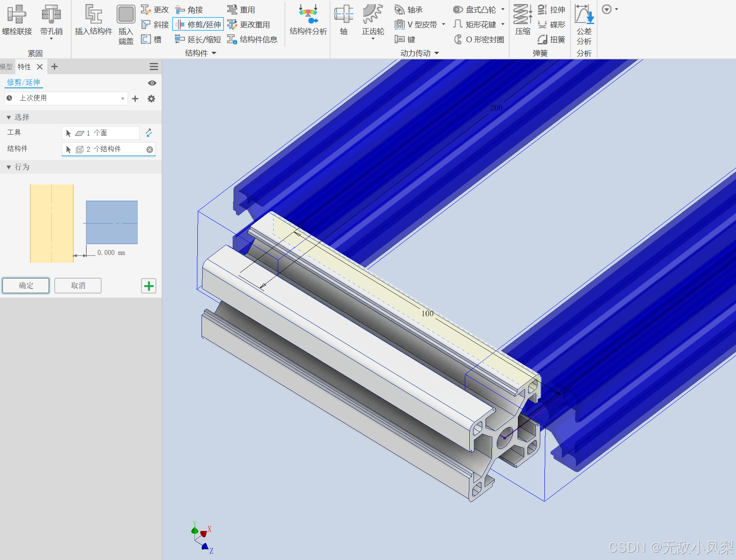Select the 轴承 bearing tool

point(408,10)
